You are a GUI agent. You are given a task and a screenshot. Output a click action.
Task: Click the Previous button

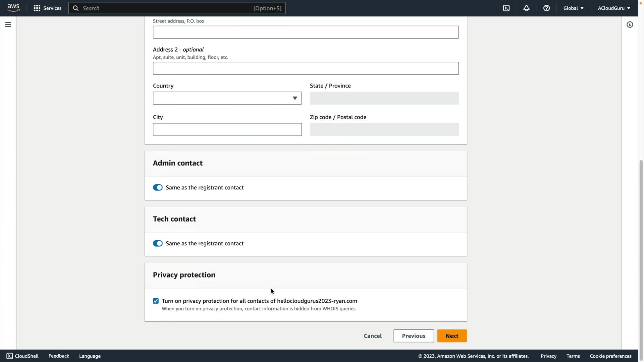(x=413, y=336)
